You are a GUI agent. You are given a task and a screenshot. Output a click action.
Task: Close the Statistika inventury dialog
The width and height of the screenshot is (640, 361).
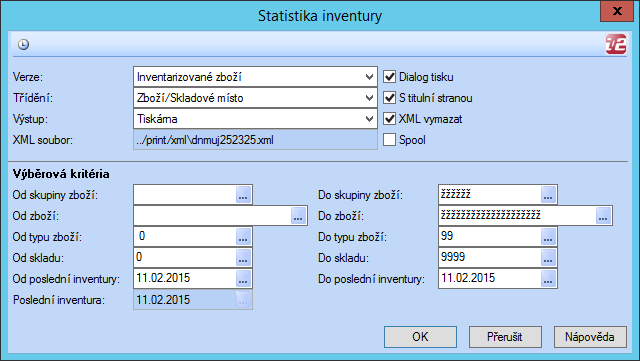tap(617, 11)
